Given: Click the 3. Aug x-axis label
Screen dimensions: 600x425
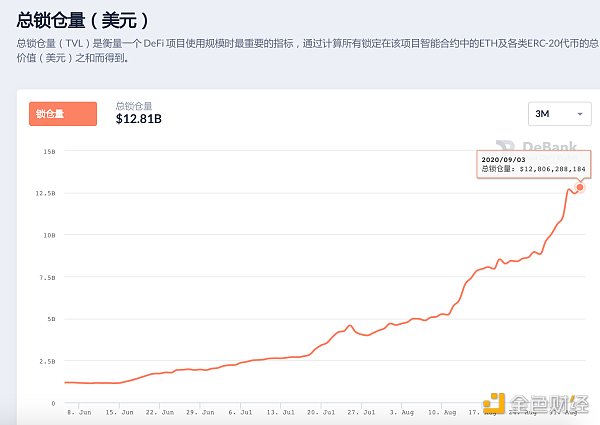Looking at the screenshot, I should tap(400, 411).
